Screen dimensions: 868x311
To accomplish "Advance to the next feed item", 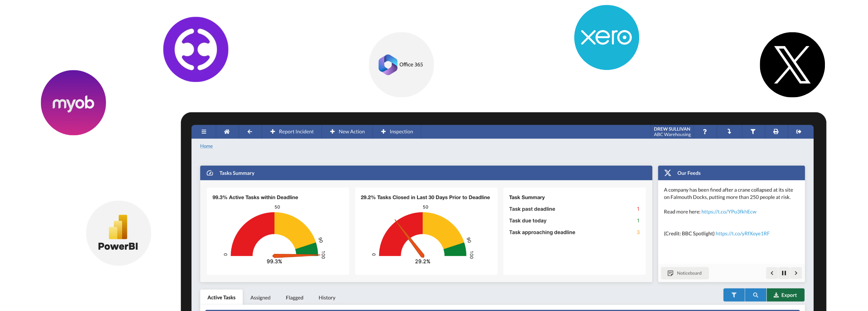I will tap(796, 273).
